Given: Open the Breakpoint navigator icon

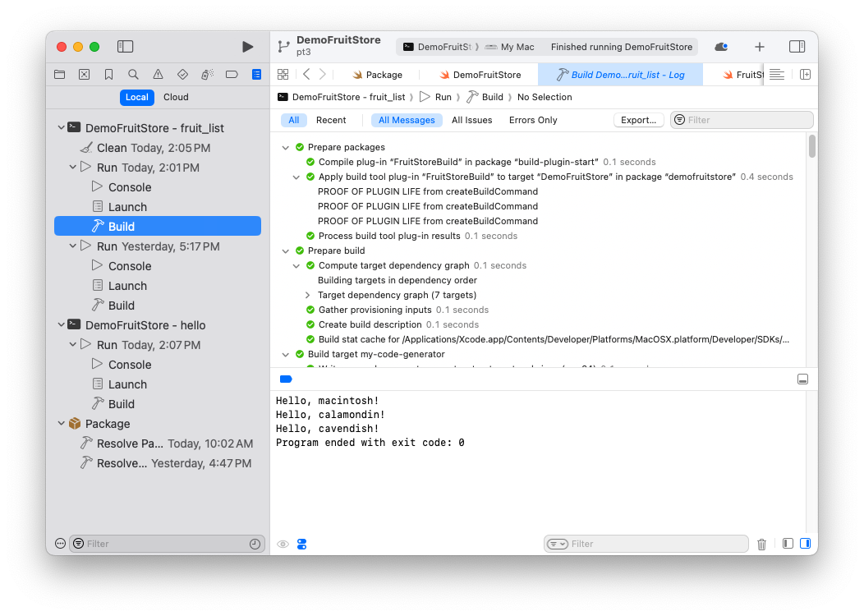Looking at the screenshot, I should point(232,75).
